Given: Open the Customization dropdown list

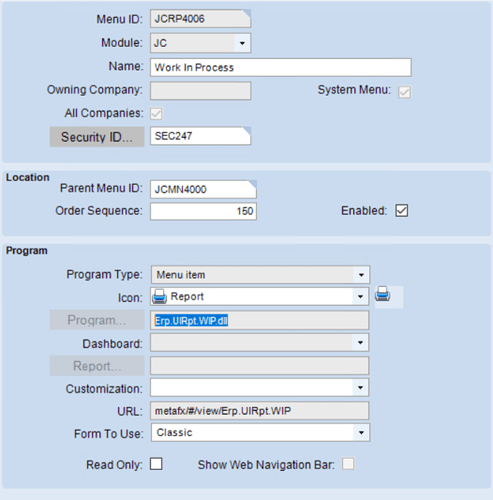Looking at the screenshot, I should pos(360,387).
